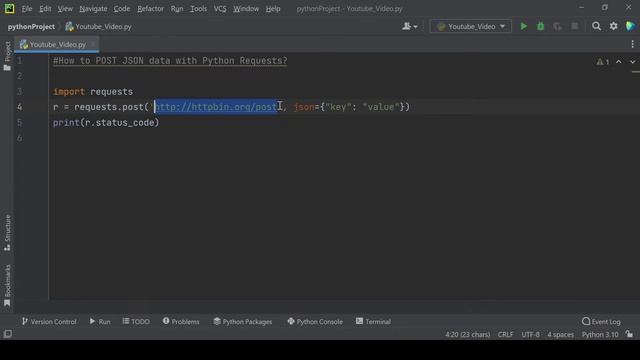Open the Navigate menu
640x360 pixels.
pos(93,9)
